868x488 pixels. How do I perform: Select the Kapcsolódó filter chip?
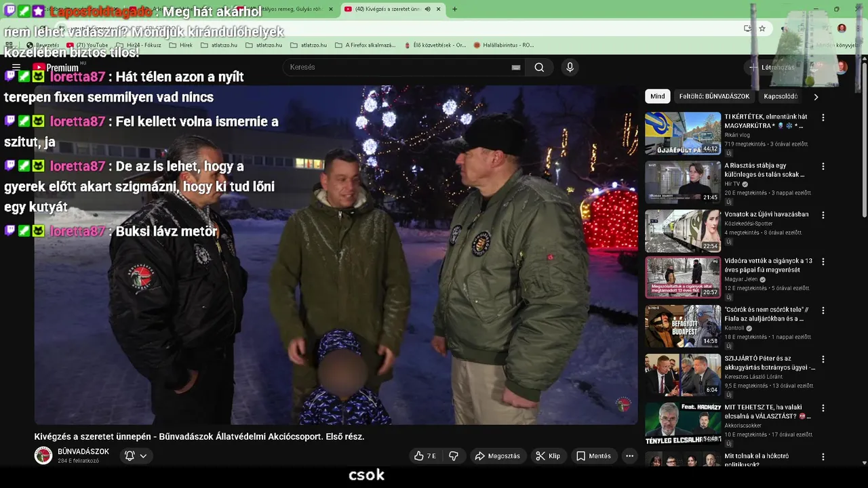pos(781,96)
